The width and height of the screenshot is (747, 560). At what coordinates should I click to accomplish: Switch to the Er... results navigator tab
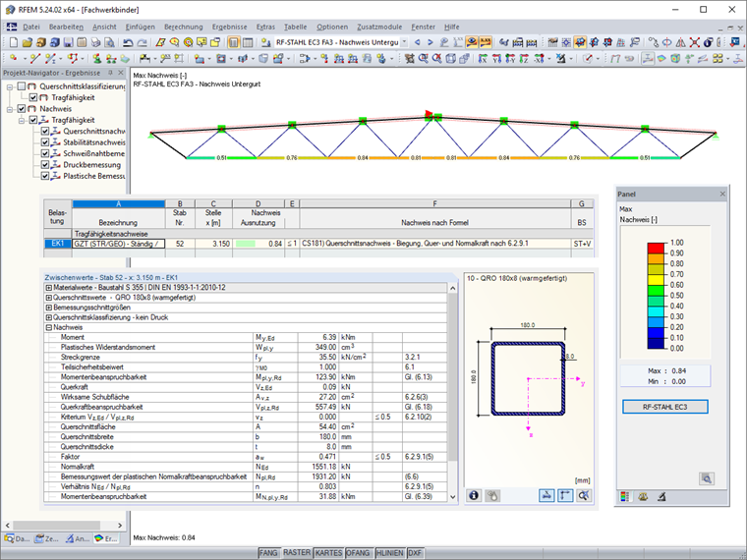(x=105, y=538)
